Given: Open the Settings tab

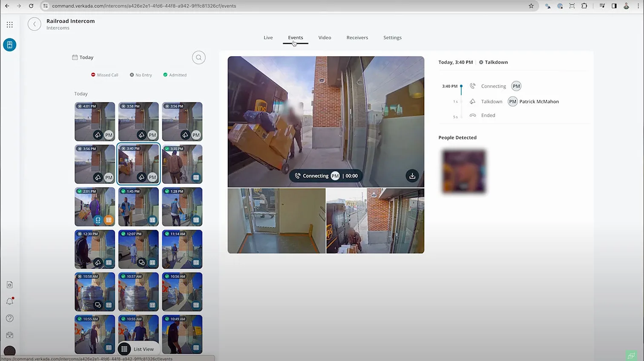Looking at the screenshot, I should point(392,38).
